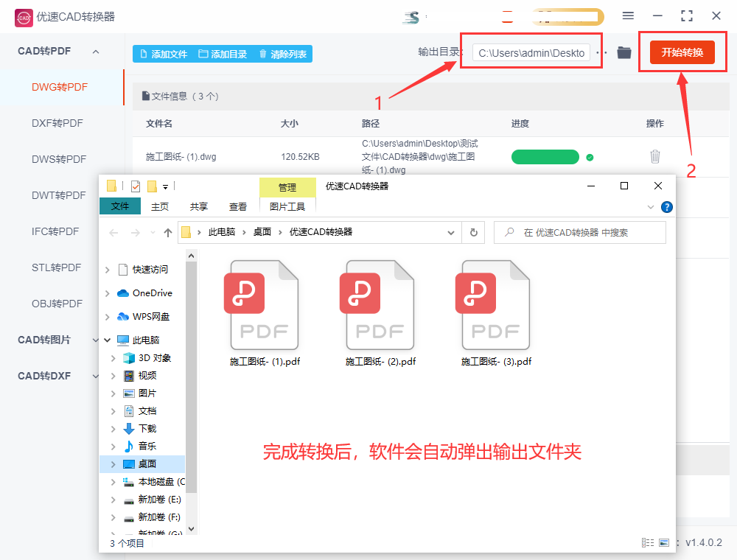Click the green progress bar for 施工图纸- (1).dwg
737x560 pixels.
(545, 157)
